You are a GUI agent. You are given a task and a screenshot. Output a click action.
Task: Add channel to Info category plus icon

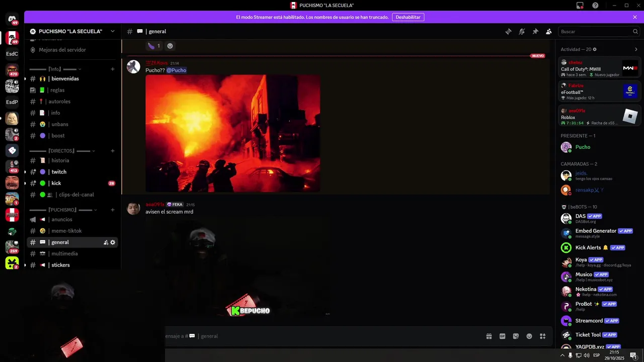[113, 69]
